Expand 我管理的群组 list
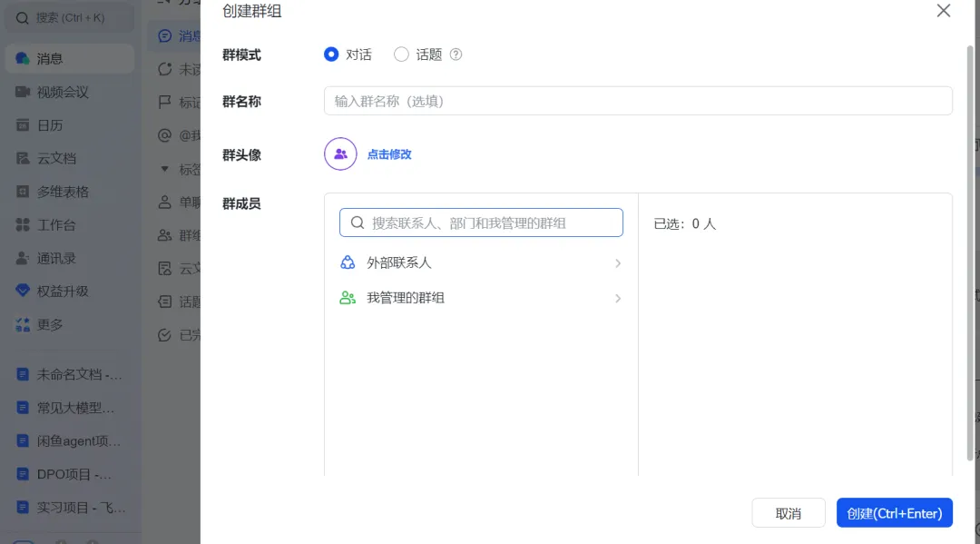Viewport: 980px width, 544px height. coord(481,298)
